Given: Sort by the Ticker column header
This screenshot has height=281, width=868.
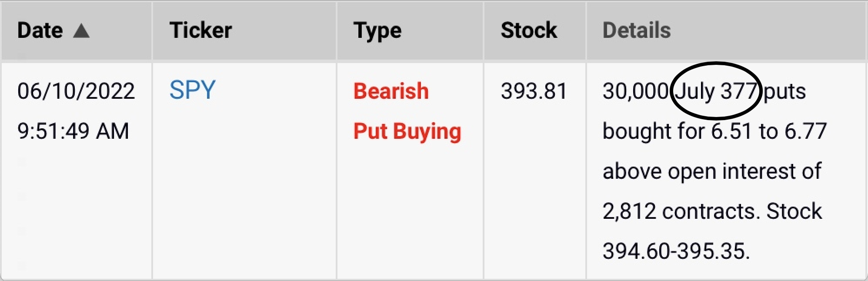Looking at the screenshot, I should (x=201, y=30).
